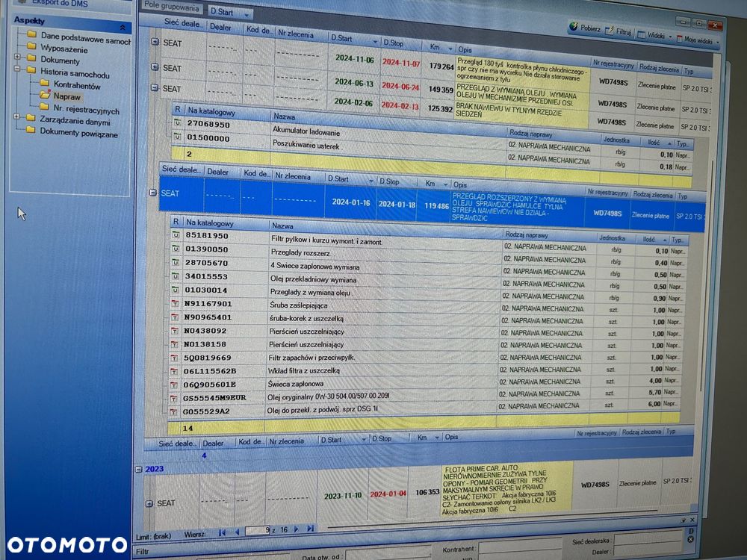747x560 pixels.
Task: Click the record number field showing 9
Action: pos(257,530)
